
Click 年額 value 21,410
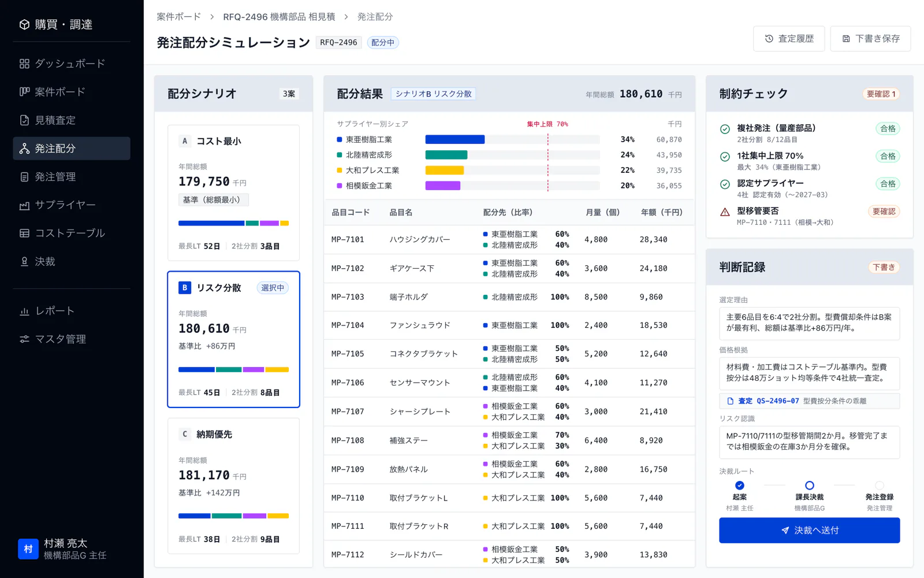[x=653, y=412]
